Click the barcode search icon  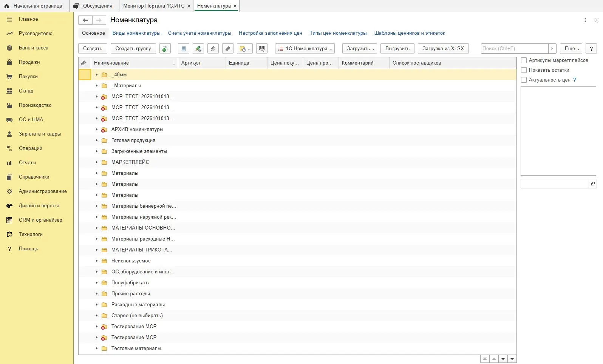[262, 49]
